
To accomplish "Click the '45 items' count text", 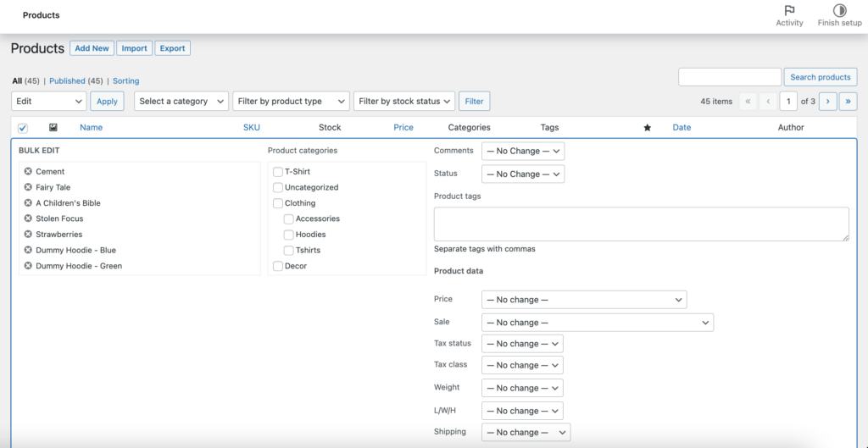I will tap(716, 102).
